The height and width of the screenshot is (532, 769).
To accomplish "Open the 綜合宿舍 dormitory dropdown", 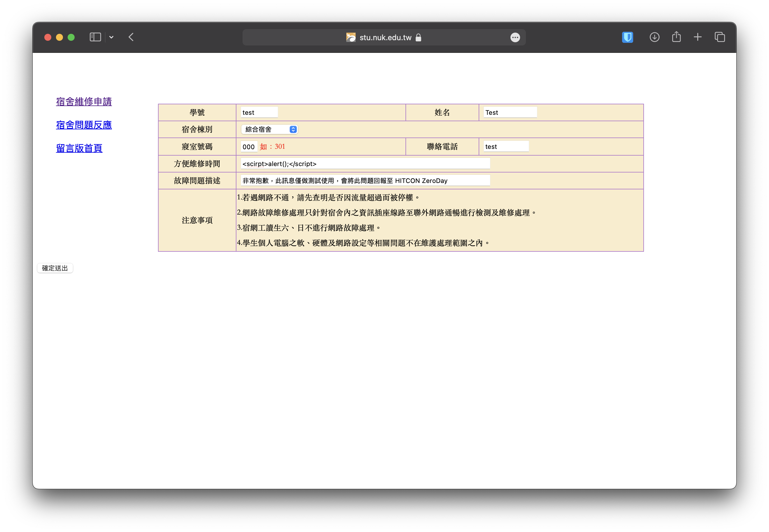I will click(269, 129).
